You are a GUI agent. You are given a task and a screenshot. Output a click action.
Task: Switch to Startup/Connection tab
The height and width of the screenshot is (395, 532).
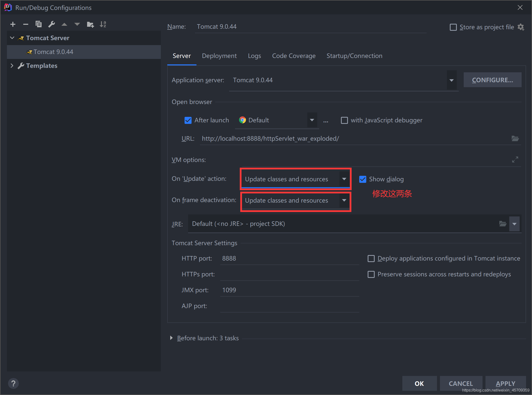tap(354, 56)
